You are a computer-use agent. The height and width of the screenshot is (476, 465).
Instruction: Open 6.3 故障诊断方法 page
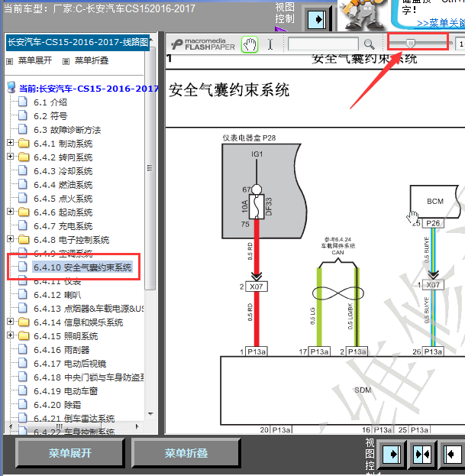coord(67,130)
